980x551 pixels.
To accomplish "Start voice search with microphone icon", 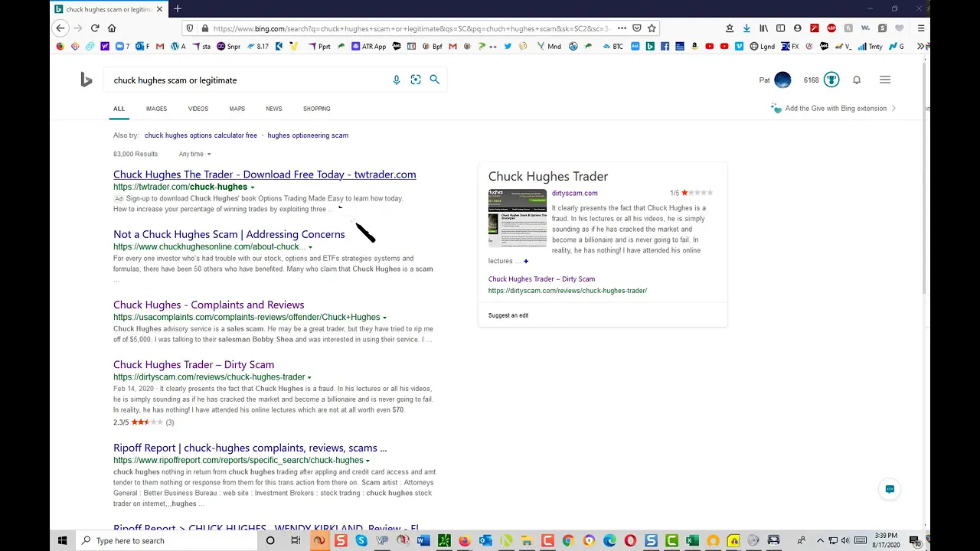I will coord(397,80).
